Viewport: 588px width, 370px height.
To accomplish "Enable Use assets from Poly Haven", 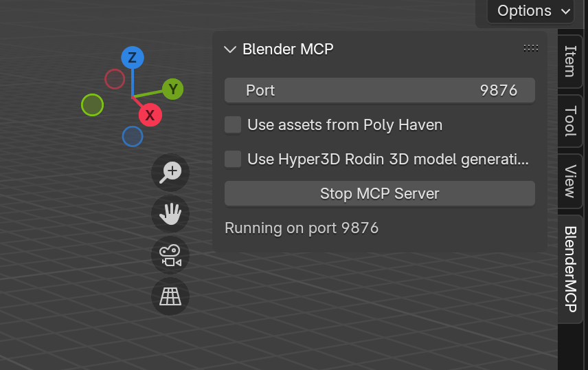I will pos(233,124).
